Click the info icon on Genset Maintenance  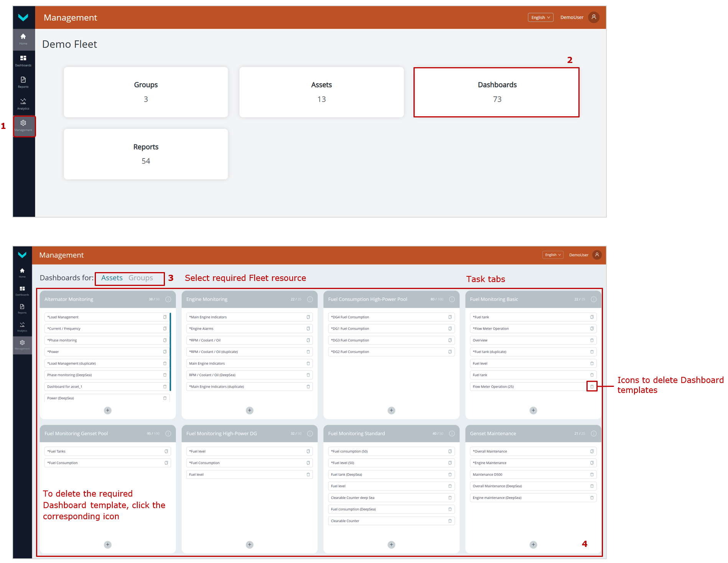593,434
